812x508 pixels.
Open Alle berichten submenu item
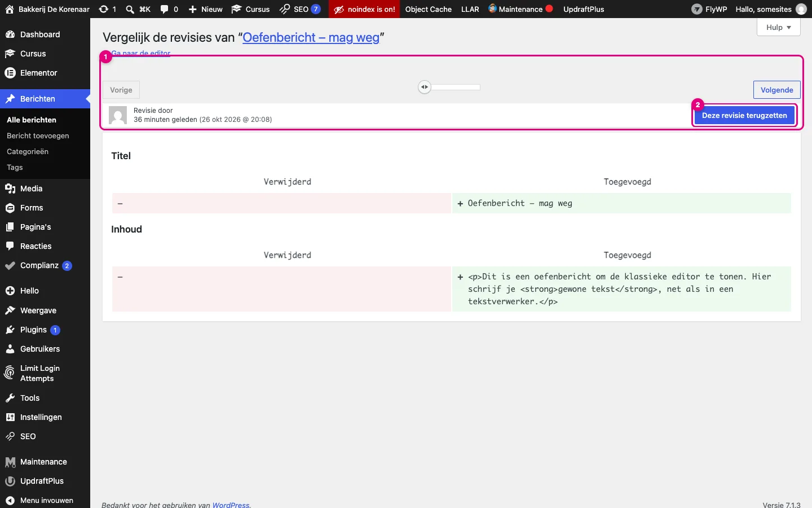[32, 120]
